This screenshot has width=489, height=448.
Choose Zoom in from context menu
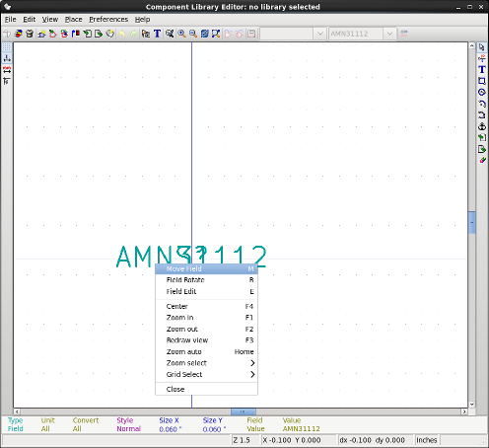[206, 318]
